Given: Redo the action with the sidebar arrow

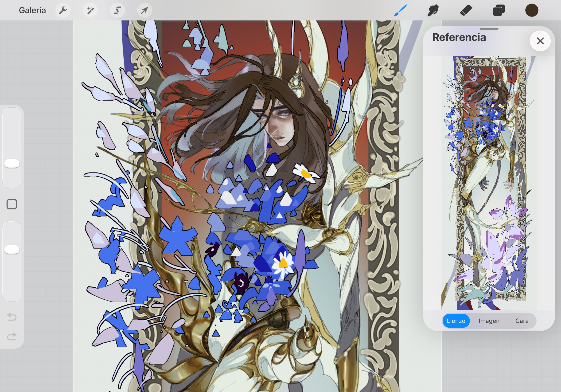Looking at the screenshot, I should click(12, 337).
